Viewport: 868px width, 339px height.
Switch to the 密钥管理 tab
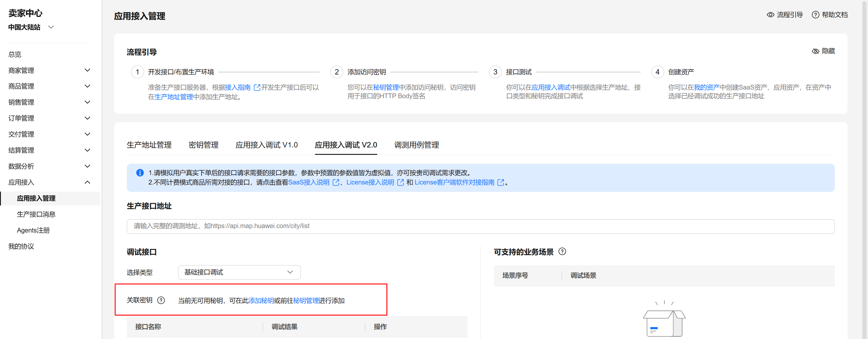[x=203, y=145]
